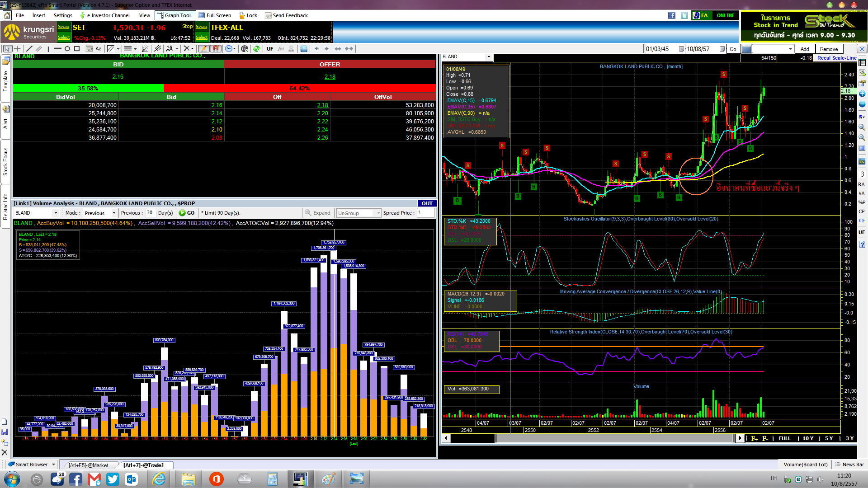Viewport: 868px width, 488px height.
Task: Click the Lock button
Action: point(248,15)
